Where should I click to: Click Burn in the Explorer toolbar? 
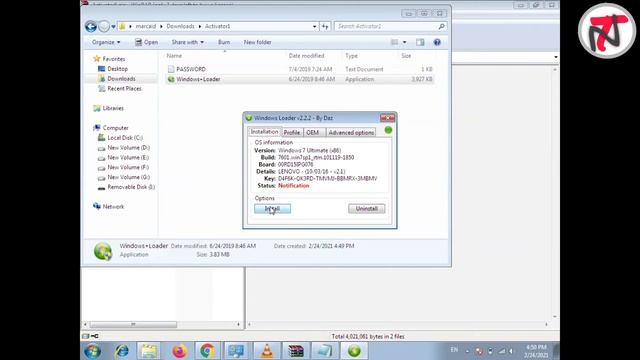tap(224, 42)
